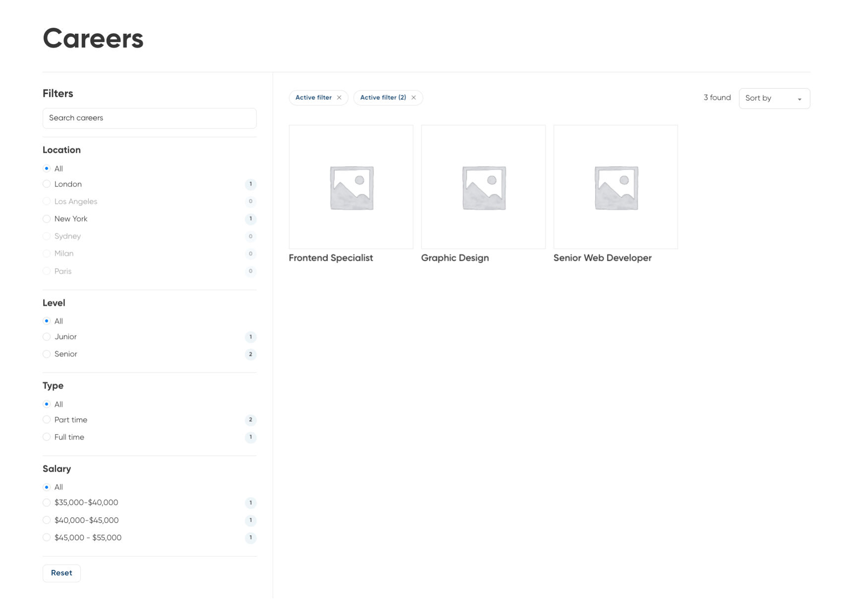Click the Reset filters button

click(x=61, y=573)
